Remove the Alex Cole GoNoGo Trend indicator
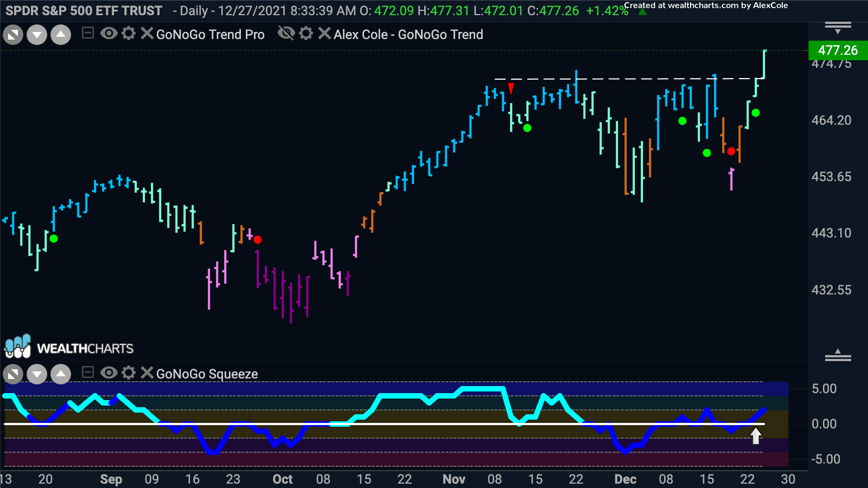Screen dimensions: 868x488 coord(324,34)
